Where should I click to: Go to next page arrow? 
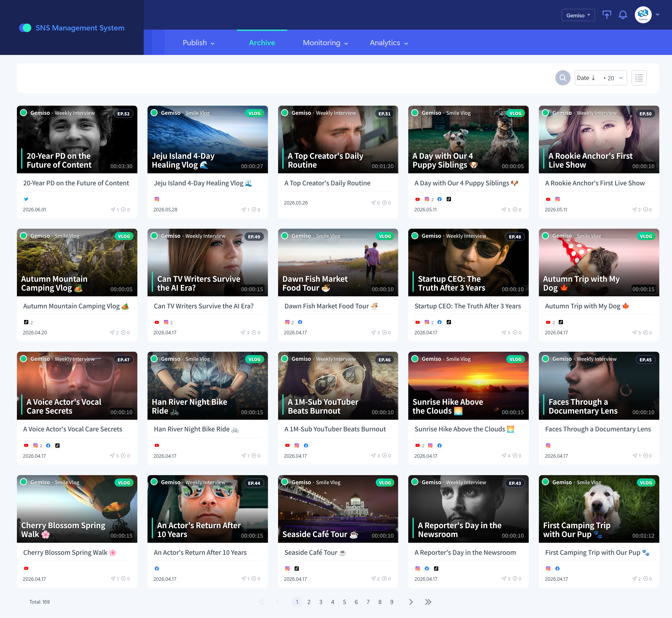click(x=411, y=602)
